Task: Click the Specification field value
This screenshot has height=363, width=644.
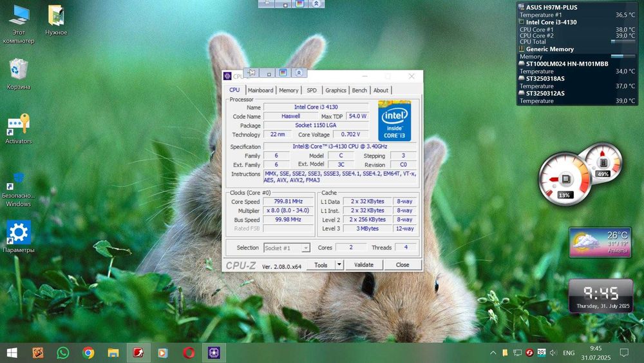Action: (x=339, y=146)
